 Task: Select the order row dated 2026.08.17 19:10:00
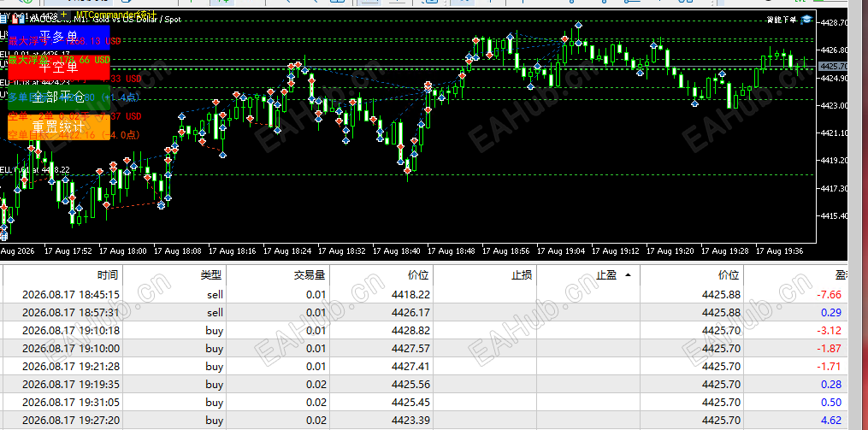point(424,349)
